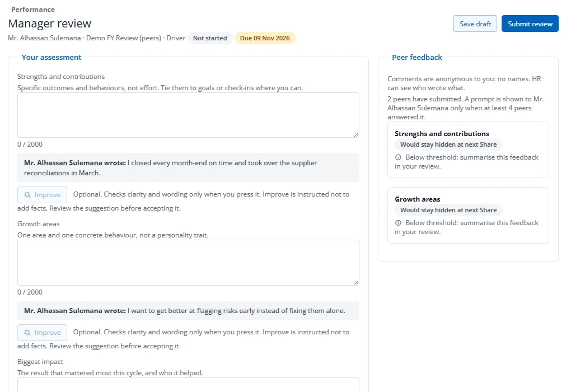Click 'Specific outcomes and behaviours' hint text
571x392 pixels.
tap(160, 88)
